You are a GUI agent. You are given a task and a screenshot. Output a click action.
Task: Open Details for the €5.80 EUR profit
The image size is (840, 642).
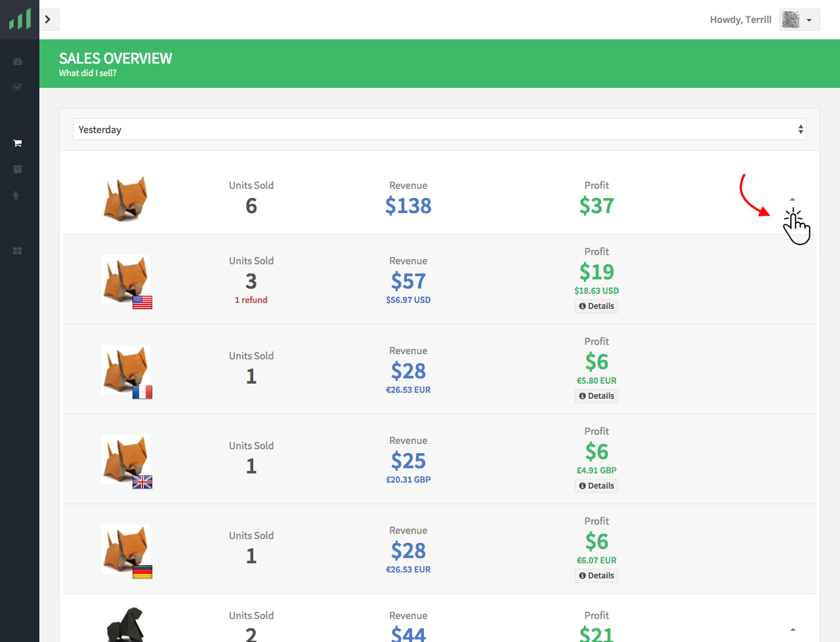click(597, 396)
